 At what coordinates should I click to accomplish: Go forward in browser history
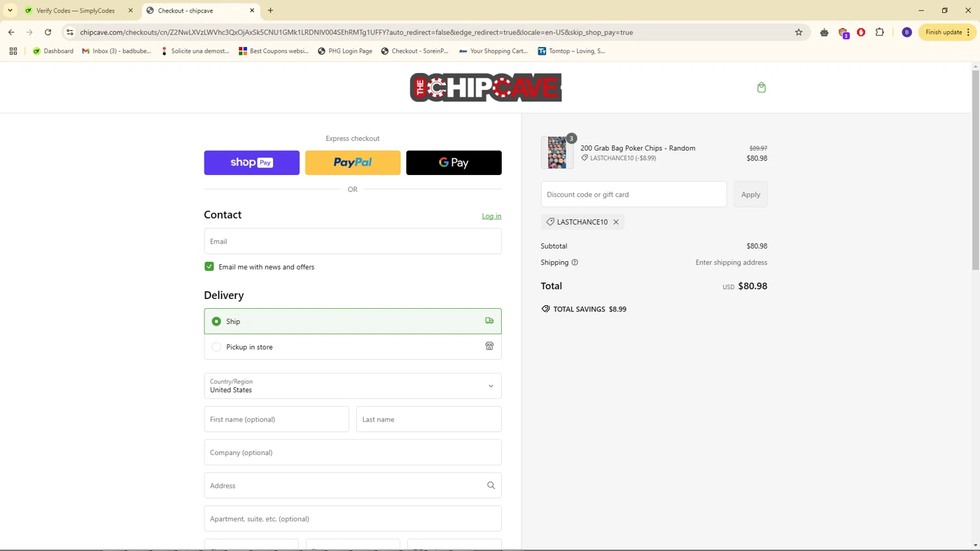29,32
